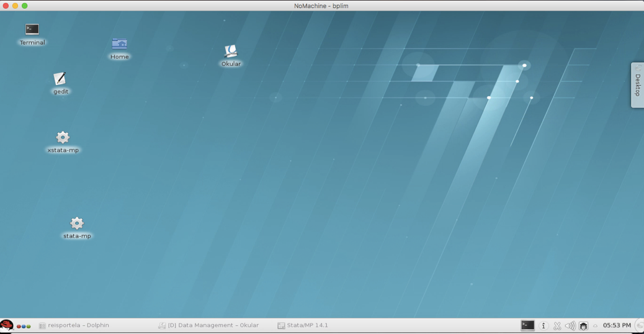This screenshot has height=334, width=644.
Task: Open terminal icon in the system tray
Action: [527, 325]
